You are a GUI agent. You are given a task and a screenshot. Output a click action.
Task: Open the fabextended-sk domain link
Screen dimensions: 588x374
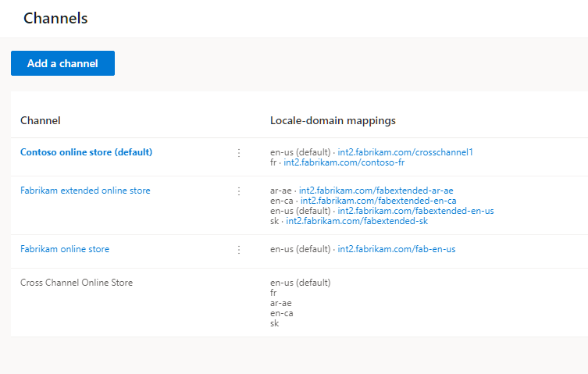tap(357, 221)
